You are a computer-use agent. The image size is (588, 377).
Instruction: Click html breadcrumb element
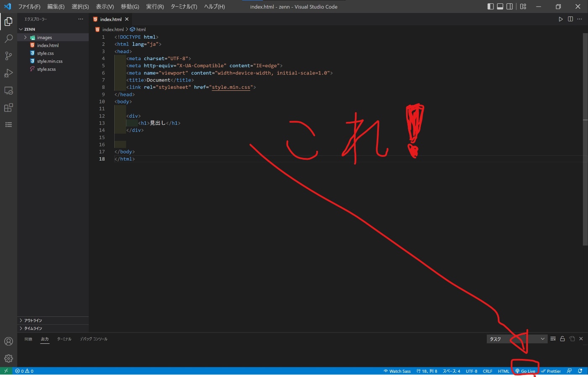(x=138, y=29)
